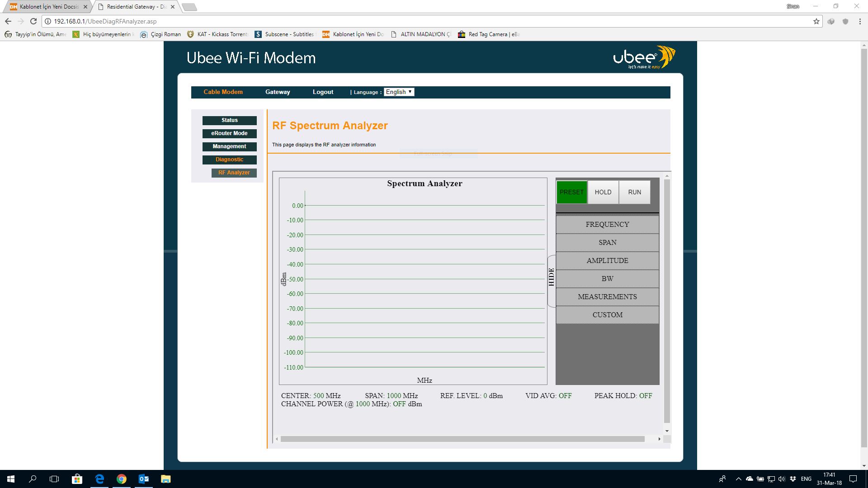Open the eRouter Mode sidebar section

[230, 134]
